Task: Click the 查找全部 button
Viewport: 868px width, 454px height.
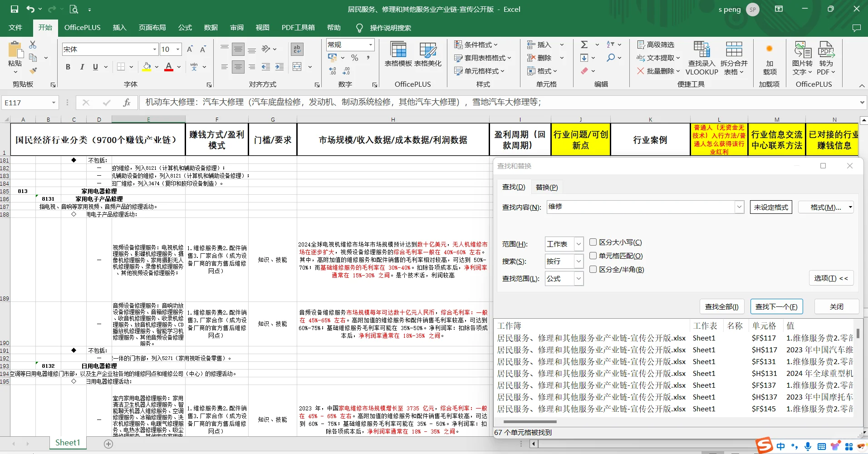Action: (x=722, y=306)
